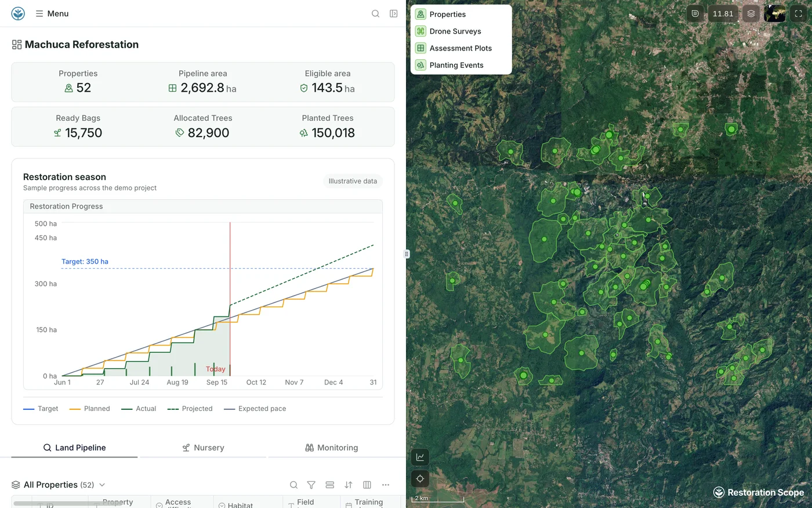812x508 pixels.
Task: Toggle Planting Events map layer
Action: [461, 65]
